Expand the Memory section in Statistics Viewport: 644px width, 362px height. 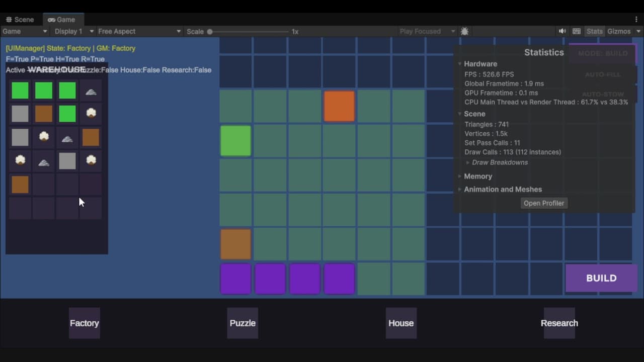(478, 176)
